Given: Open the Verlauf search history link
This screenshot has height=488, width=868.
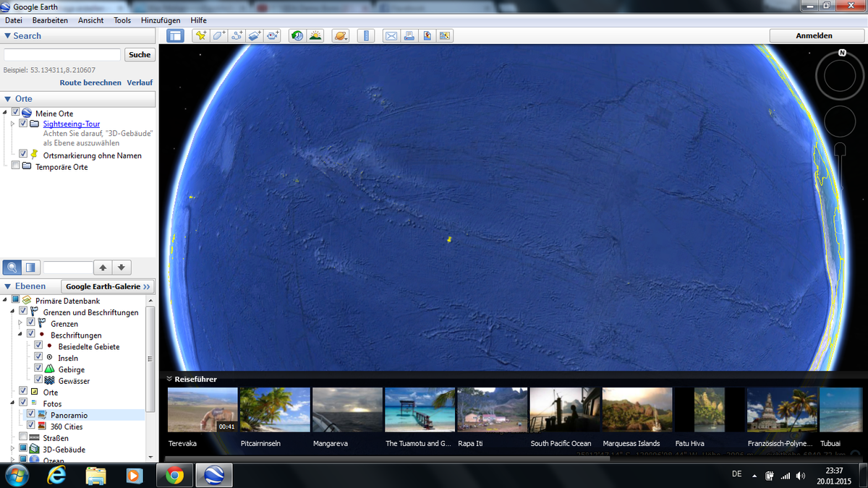Looking at the screenshot, I should 140,82.
